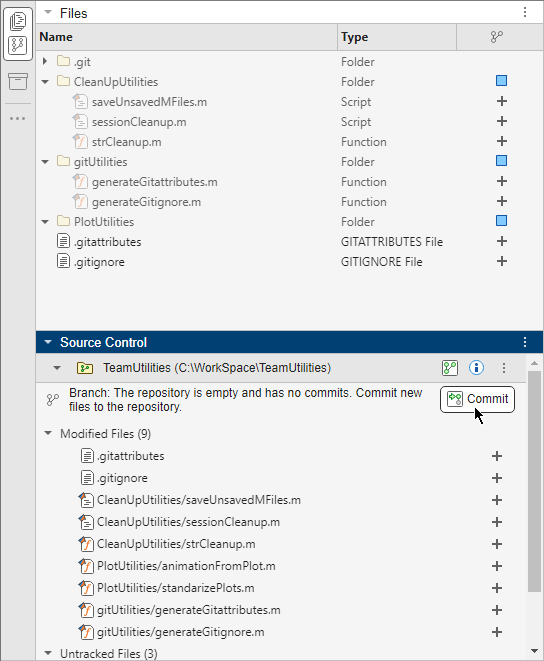Open the Source Control sidebar icon
Image resolution: width=544 pixels, height=661 pixels.
pos(18,46)
